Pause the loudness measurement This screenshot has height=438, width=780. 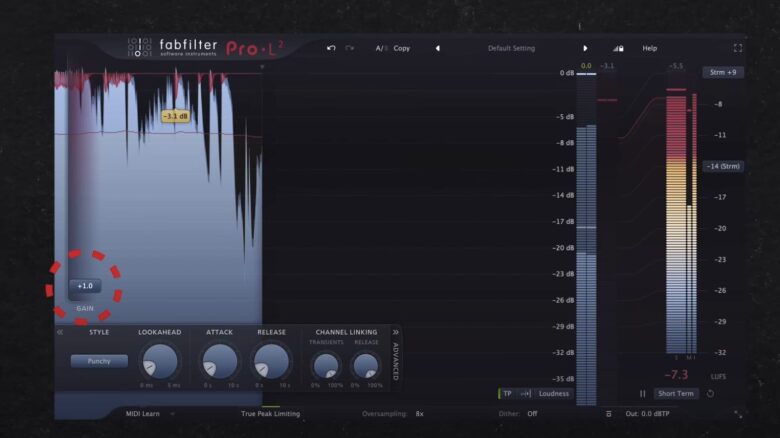pyautogui.click(x=642, y=394)
